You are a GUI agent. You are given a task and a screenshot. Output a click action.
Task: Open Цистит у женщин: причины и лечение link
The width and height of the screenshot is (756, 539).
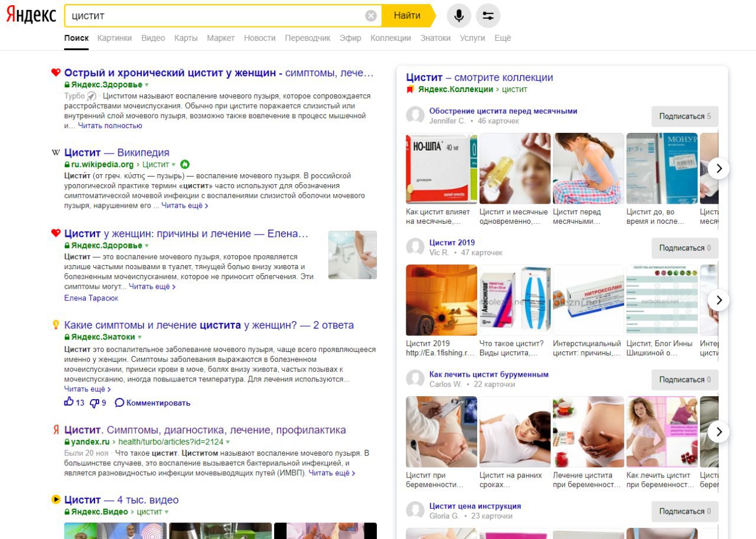pos(186,233)
